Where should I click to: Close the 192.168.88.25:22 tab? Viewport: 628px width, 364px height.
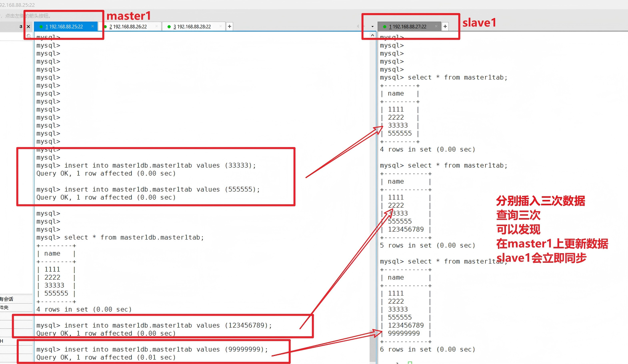pos(92,26)
